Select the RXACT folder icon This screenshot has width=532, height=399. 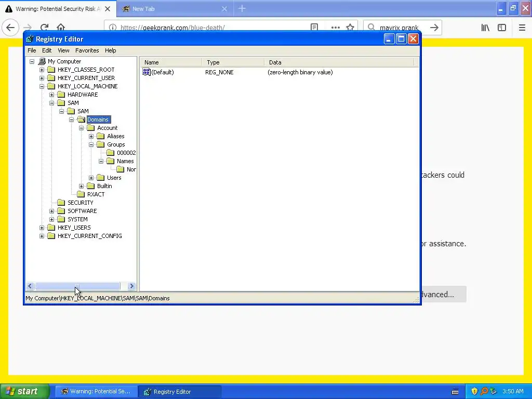[x=81, y=194]
